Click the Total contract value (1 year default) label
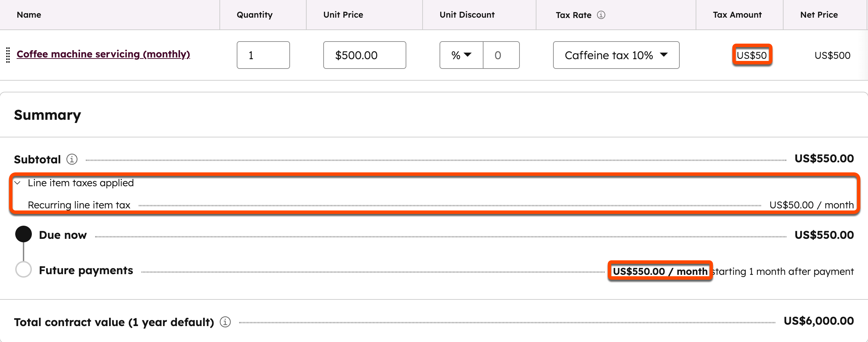 pos(114,323)
